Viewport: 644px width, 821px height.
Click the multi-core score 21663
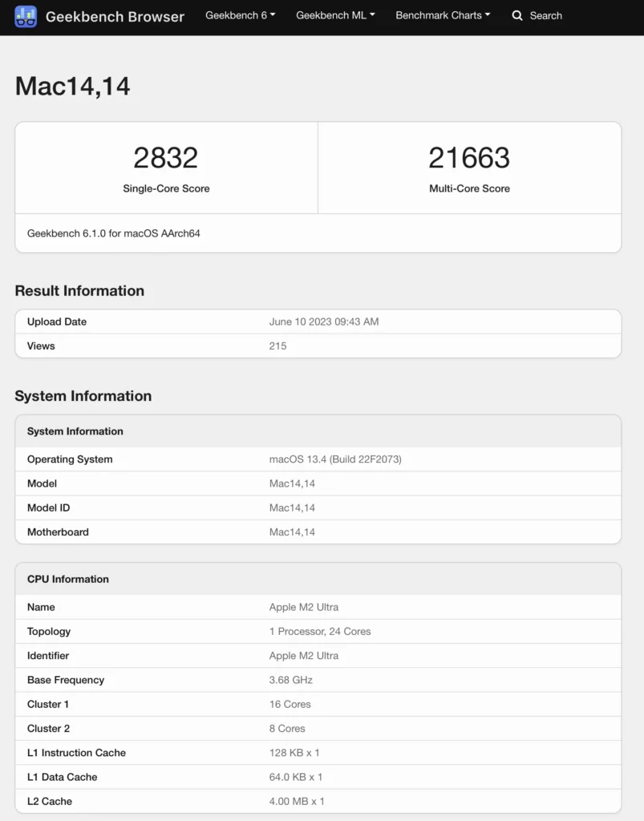pos(469,158)
